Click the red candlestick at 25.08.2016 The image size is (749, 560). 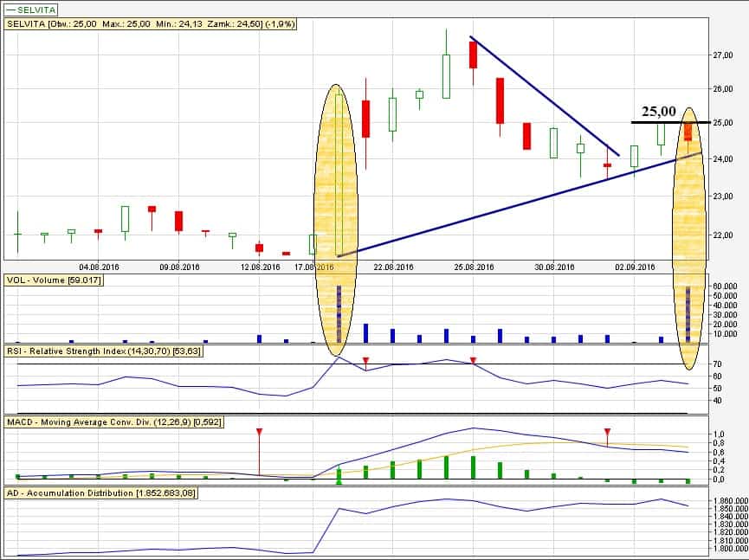click(473, 55)
